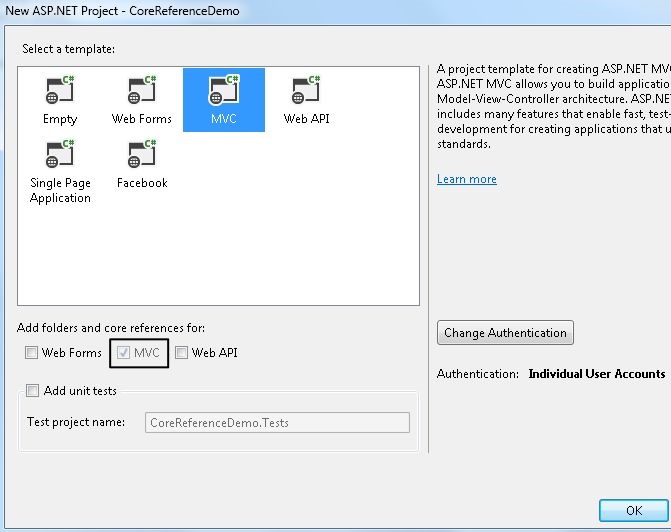671x532 pixels.
Task: Follow the Learn more link
Action: tap(467, 179)
